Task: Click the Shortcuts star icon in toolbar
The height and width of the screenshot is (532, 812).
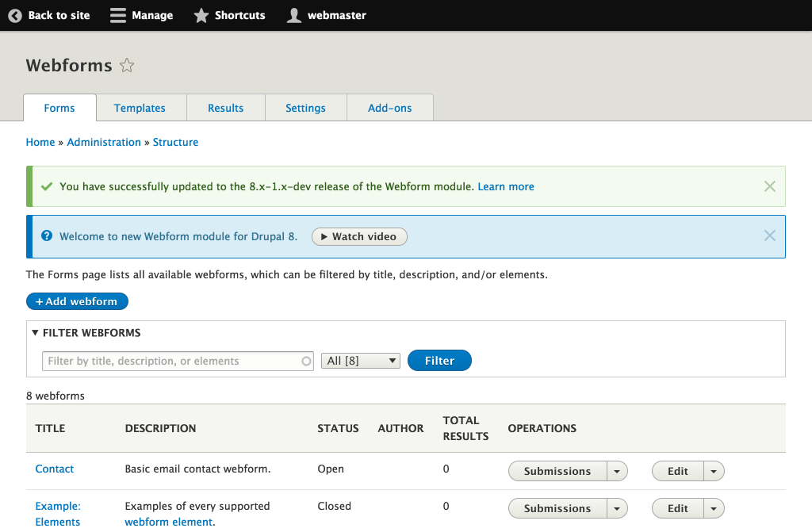Action: pyautogui.click(x=201, y=16)
